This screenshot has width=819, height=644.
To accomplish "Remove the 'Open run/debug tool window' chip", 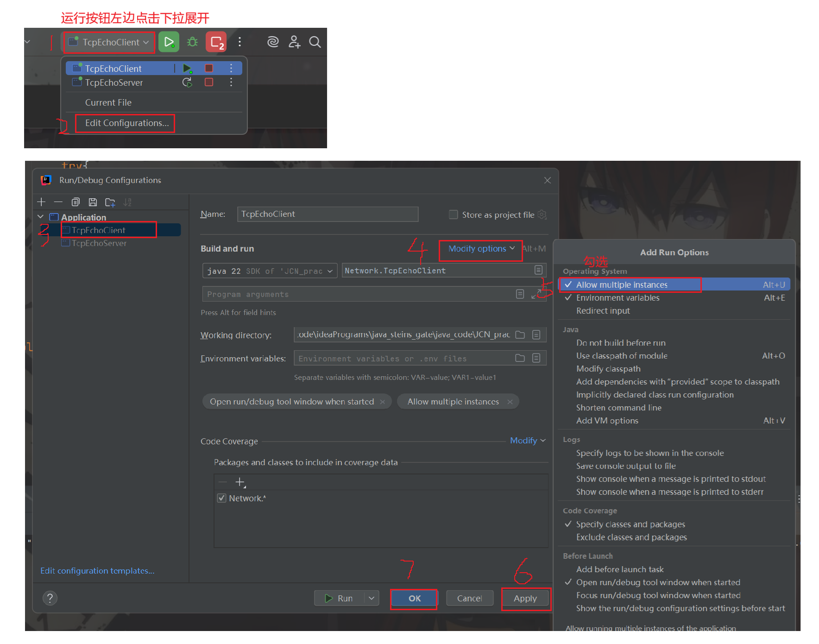I will 383,402.
